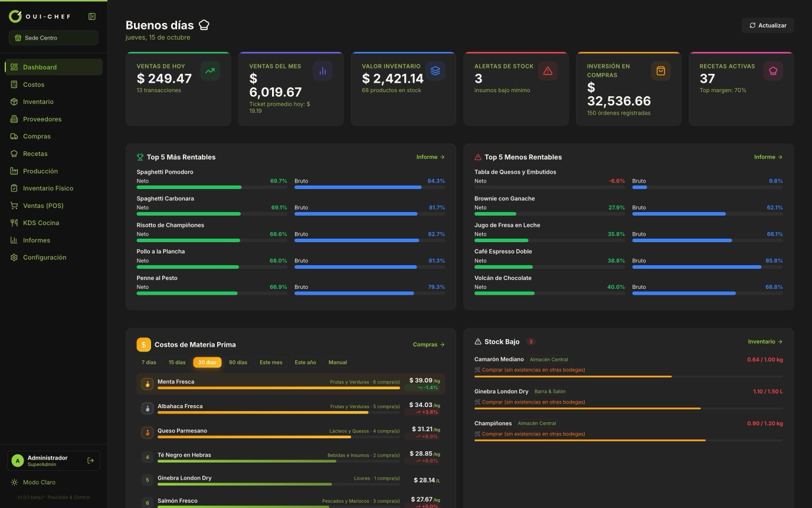Switch to the Este mes period tab
This screenshot has height=508, width=812.
(x=271, y=362)
